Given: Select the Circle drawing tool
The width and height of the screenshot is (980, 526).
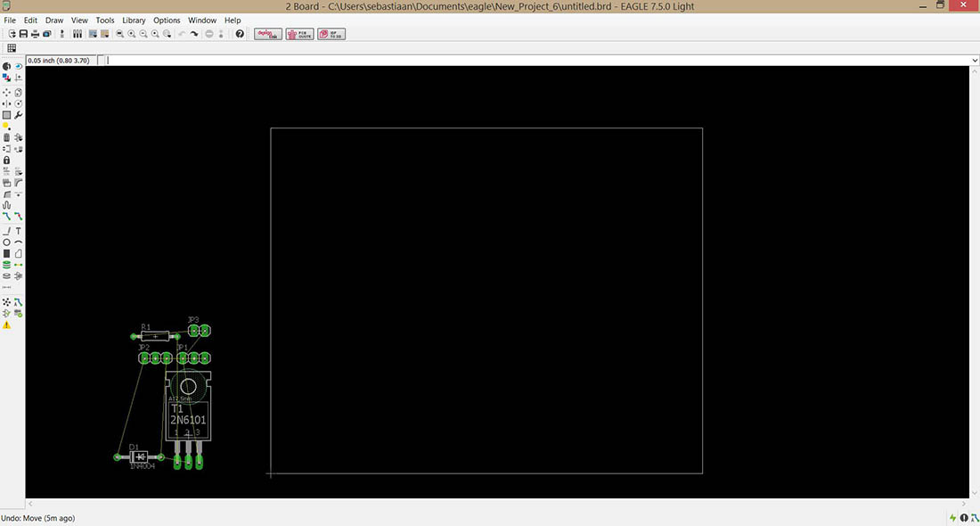Looking at the screenshot, I should click(6, 242).
